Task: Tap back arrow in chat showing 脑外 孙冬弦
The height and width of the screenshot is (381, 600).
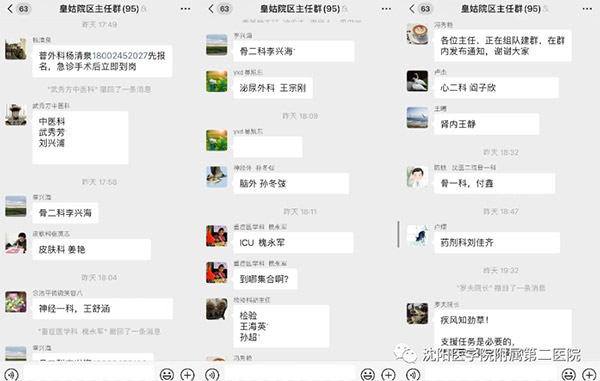Action: (x=211, y=8)
